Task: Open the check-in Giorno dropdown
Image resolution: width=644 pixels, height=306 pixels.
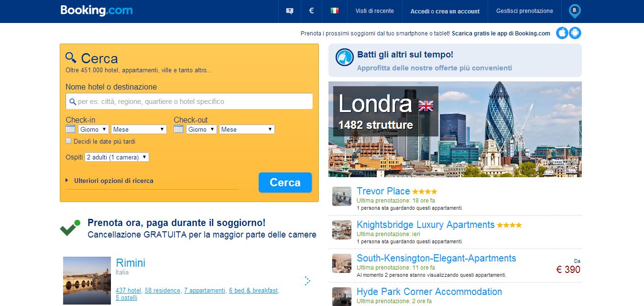Action: pos(93,129)
